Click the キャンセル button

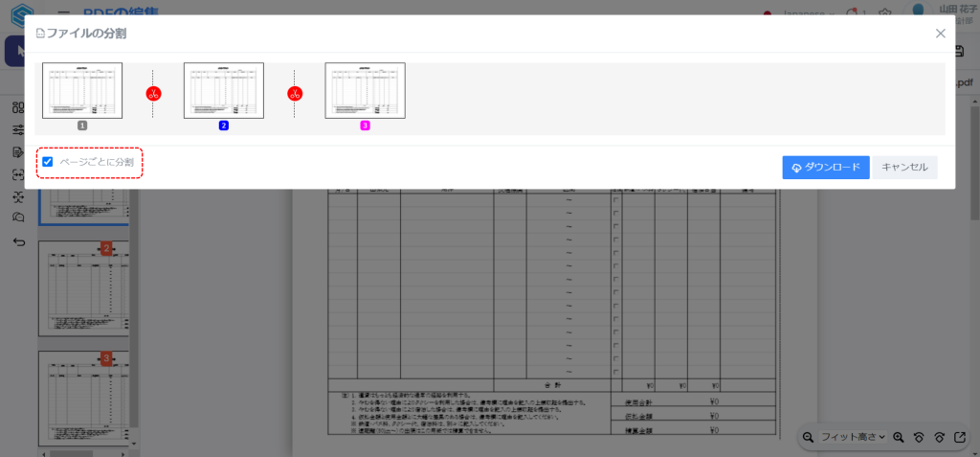[904, 168]
